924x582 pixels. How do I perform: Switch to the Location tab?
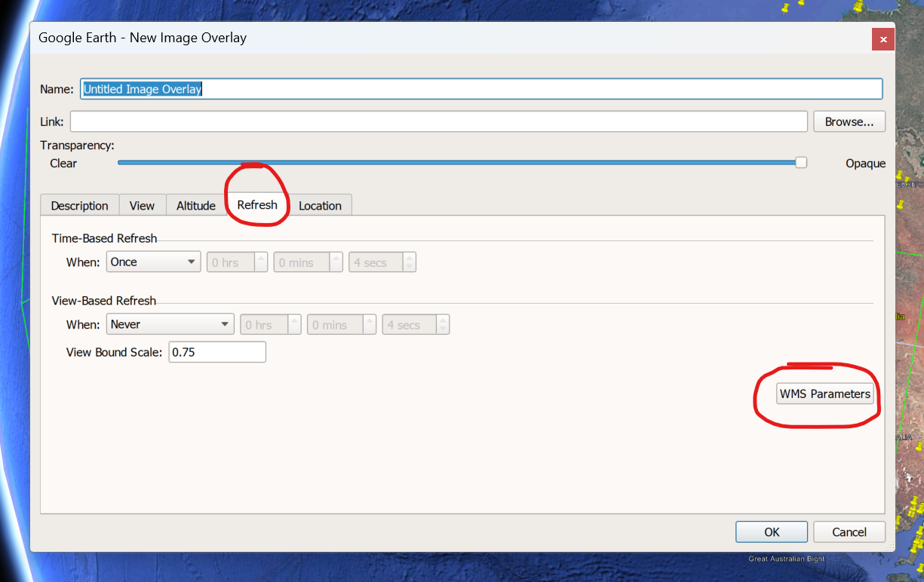pyautogui.click(x=320, y=205)
